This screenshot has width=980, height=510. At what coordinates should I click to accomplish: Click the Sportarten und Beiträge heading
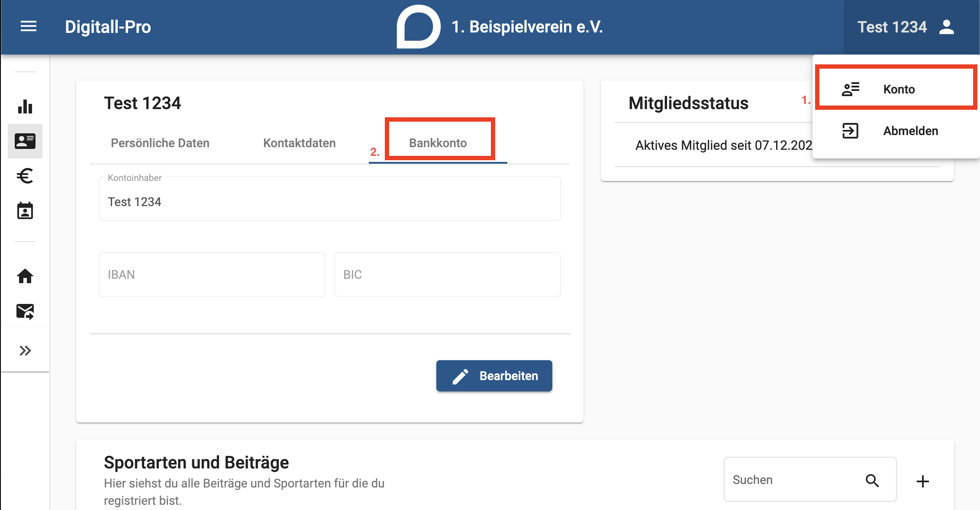point(197,462)
